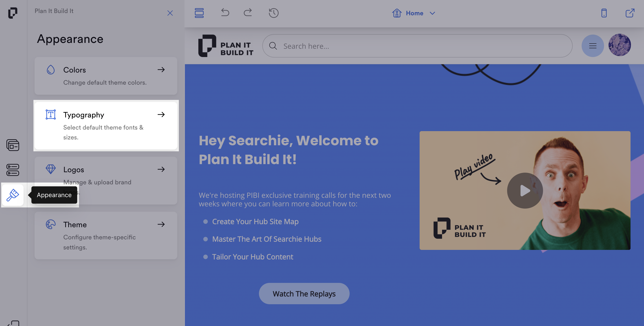Click the sections stack toolbar icon
Screen dimensions: 644x326
point(199,13)
